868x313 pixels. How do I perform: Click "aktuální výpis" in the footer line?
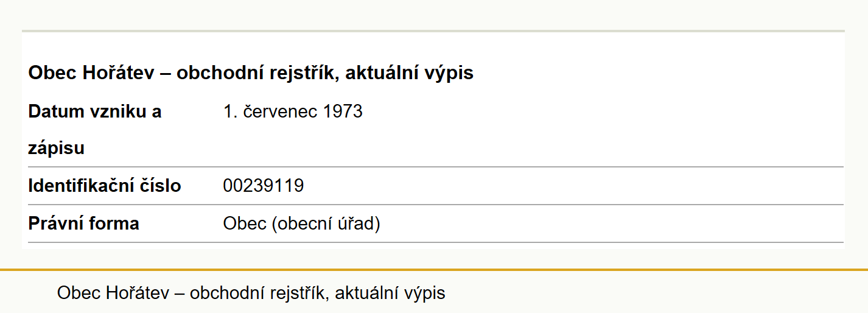[x=391, y=294]
